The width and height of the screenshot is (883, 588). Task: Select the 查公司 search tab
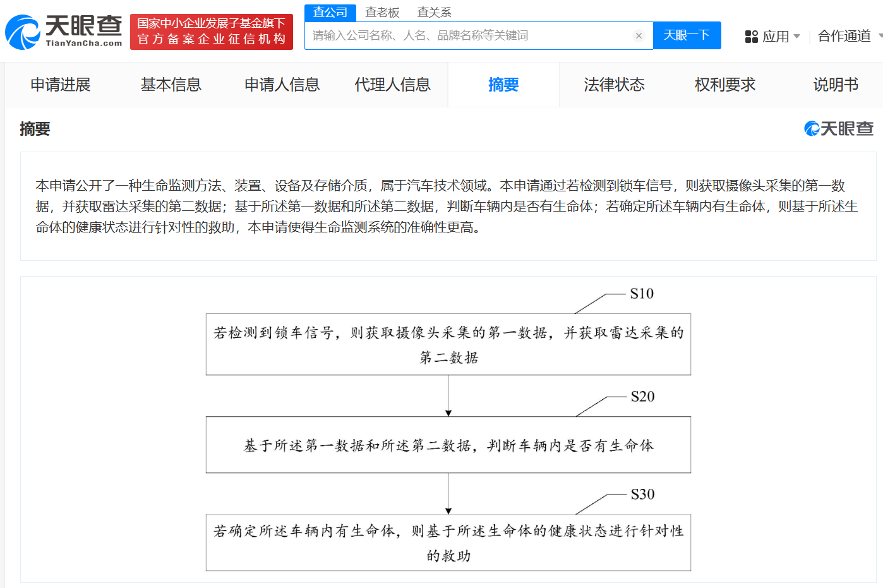(330, 13)
